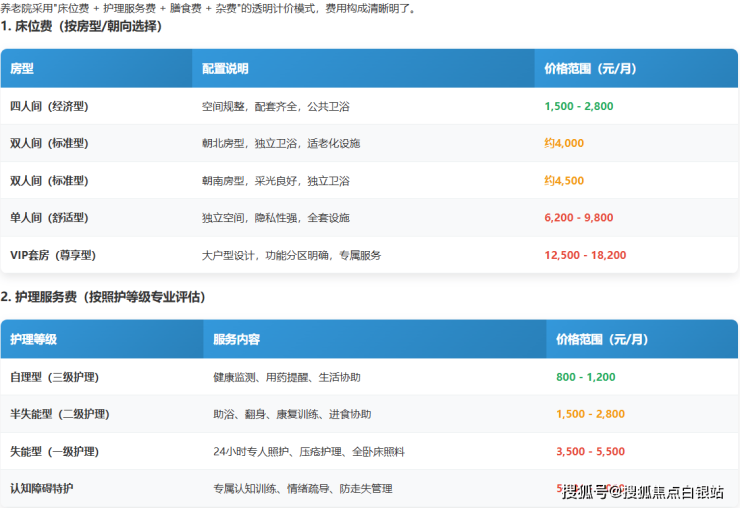
Task: Click the 约4,000 price value
Action: 564,143
